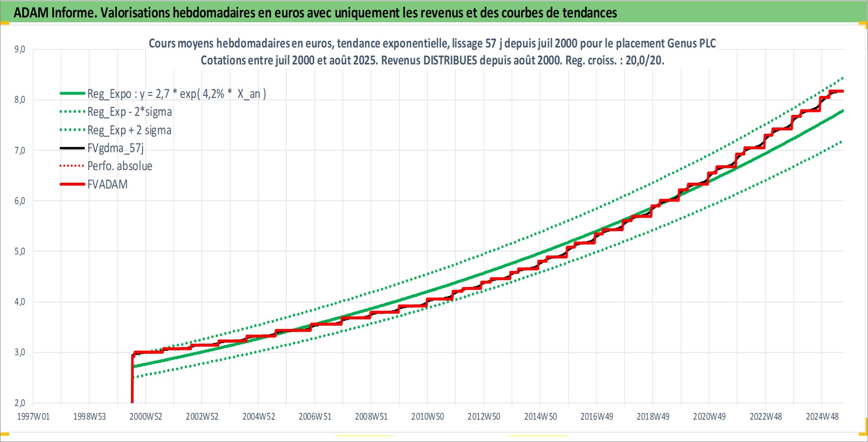Click the x-axis label 2014W50
868x442 pixels.
[x=540, y=416]
